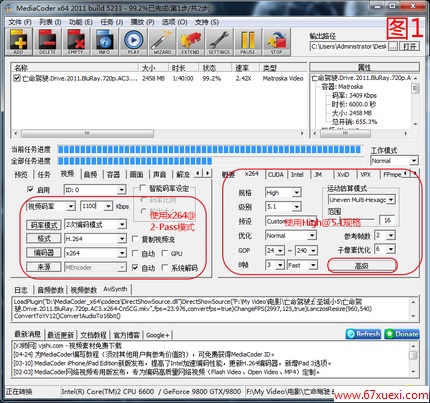Click the DELETE toolbar icon
This screenshot has height=403, width=430.
(47, 42)
